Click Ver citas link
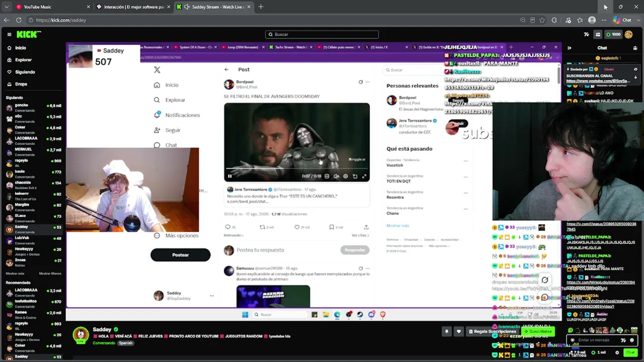 coord(360,235)
